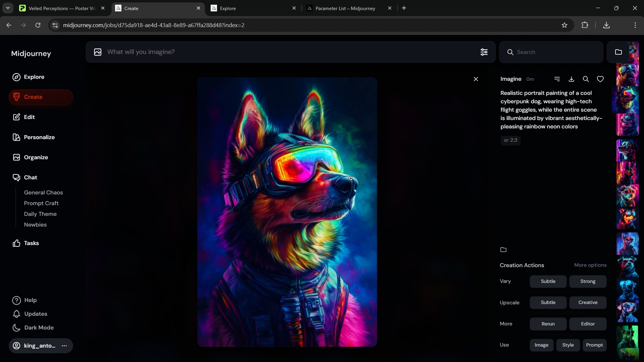This screenshot has height=362, width=644.
Task: Like the image with the heart icon
Action: pos(600,79)
